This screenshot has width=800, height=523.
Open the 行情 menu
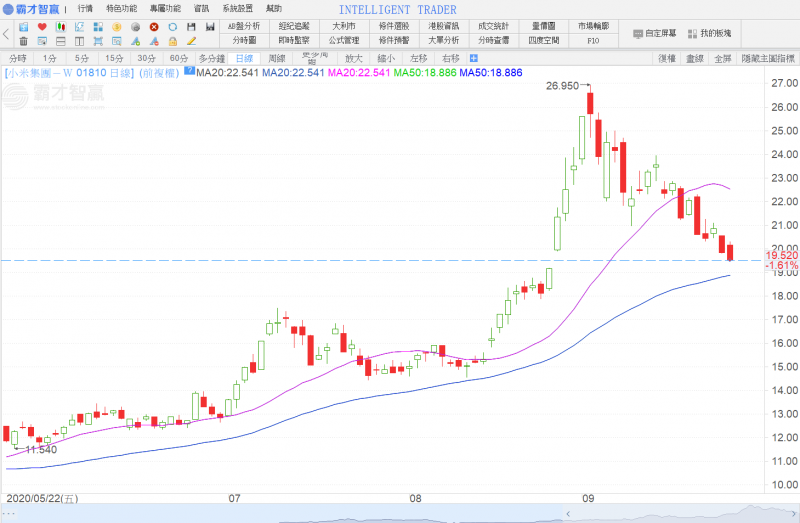[x=86, y=8]
